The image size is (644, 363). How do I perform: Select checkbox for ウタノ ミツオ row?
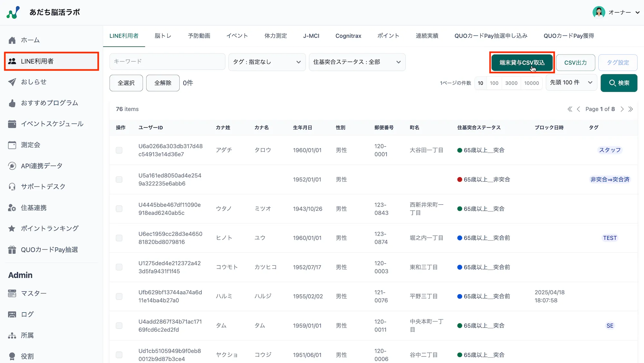point(119,209)
